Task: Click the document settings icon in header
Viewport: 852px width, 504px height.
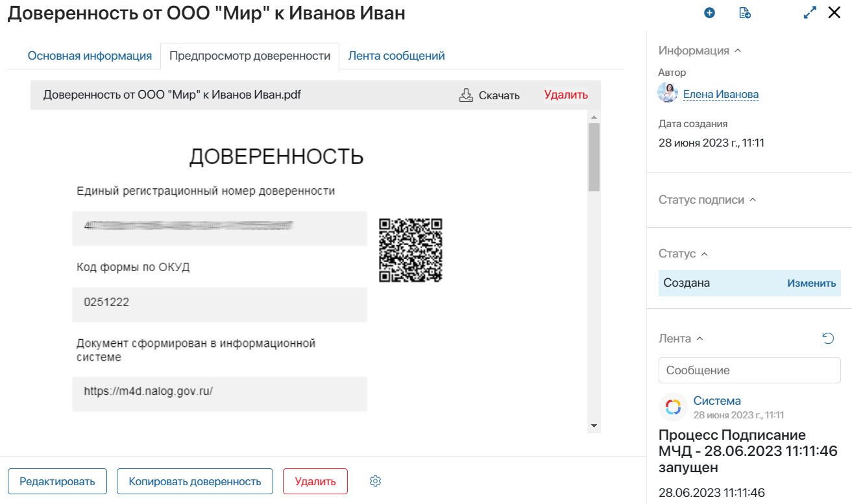Action: click(x=745, y=13)
